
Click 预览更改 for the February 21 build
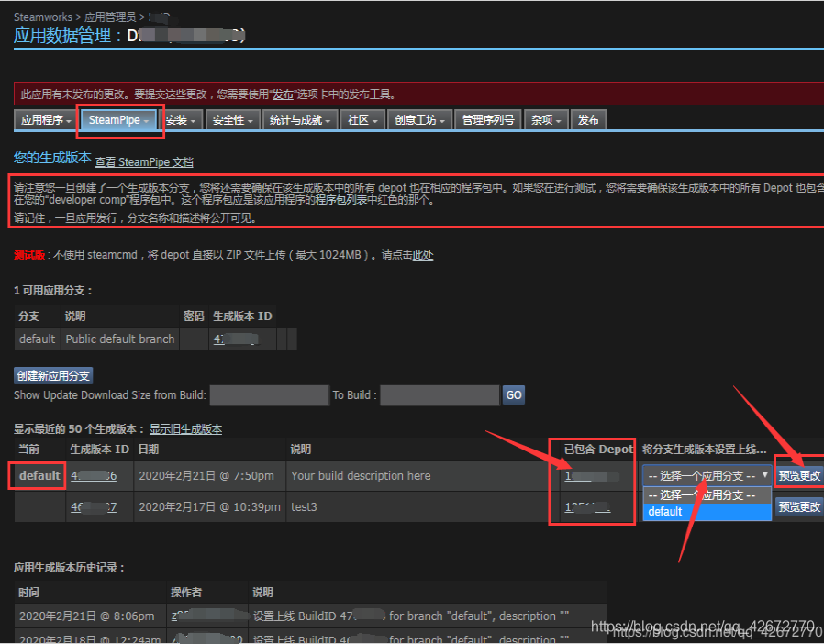pos(799,476)
